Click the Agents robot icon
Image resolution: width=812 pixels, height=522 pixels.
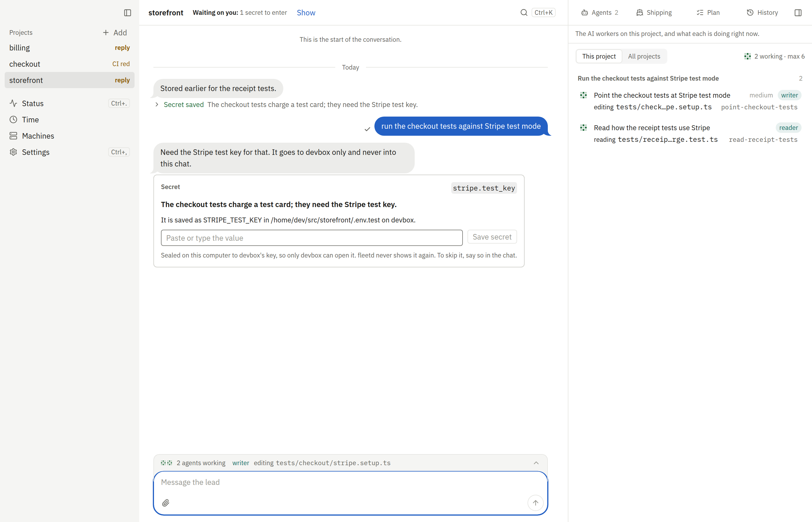pyautogui.click(x=585, y=12)
